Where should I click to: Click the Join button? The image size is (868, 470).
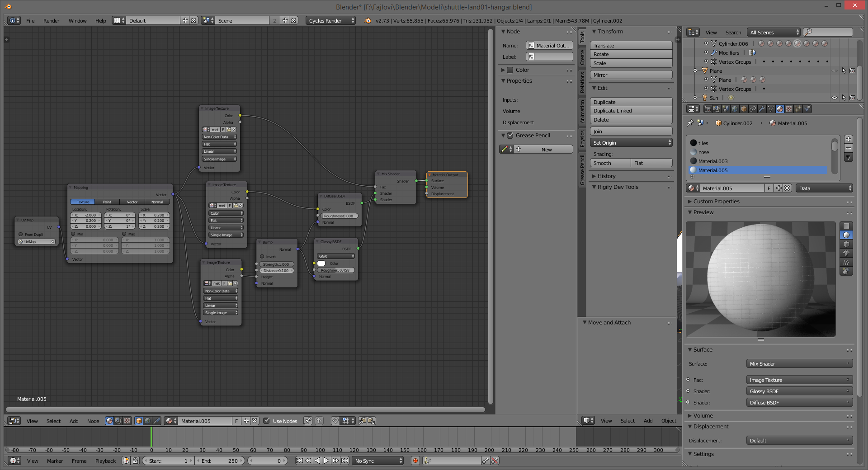(631, 131)
